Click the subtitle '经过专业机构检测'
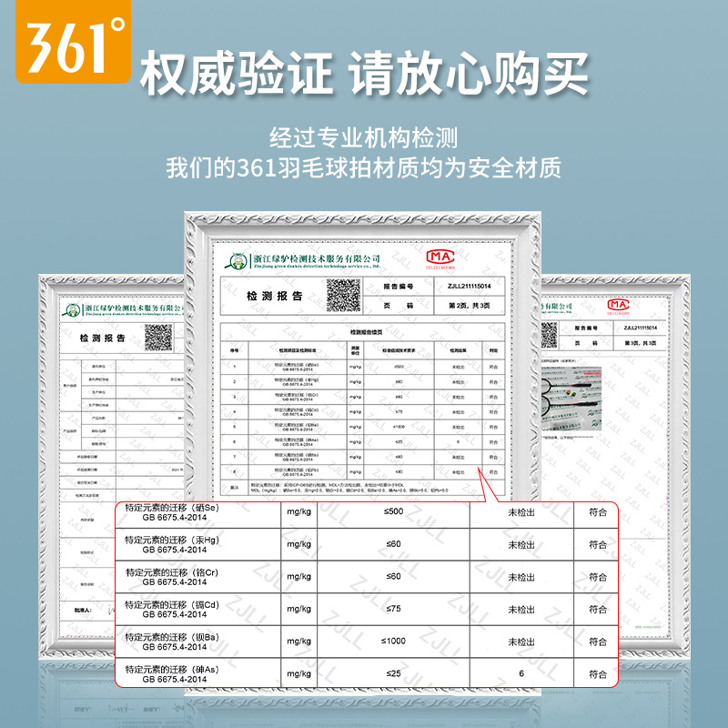728x728 pixels. [x=363, y=138]
